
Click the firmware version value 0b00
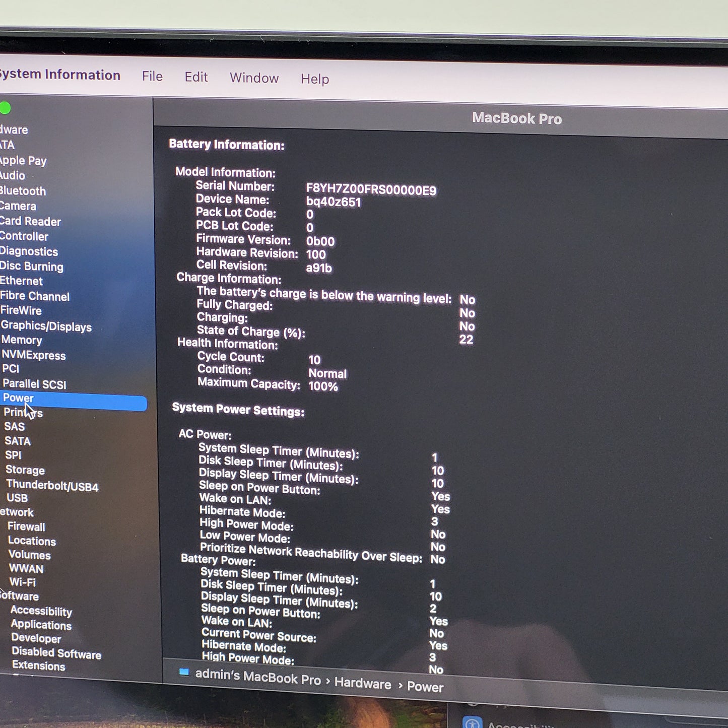click(320, 241)
